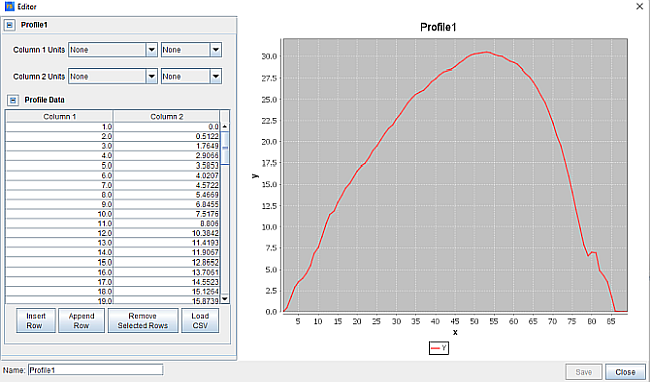Select the cell with value 3.5853
This screenshot has height=382, width=650.
(166, 165)
